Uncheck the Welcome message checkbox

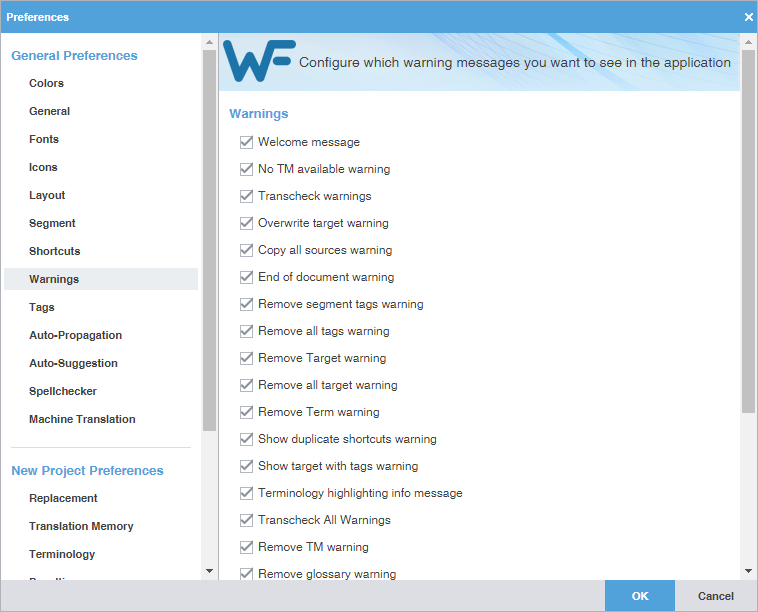pos(247,142)
